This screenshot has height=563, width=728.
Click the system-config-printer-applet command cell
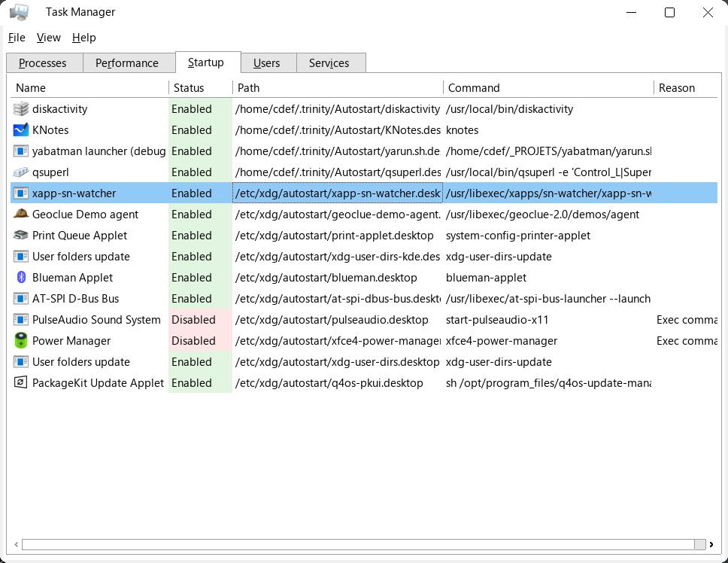pos(518,236)
